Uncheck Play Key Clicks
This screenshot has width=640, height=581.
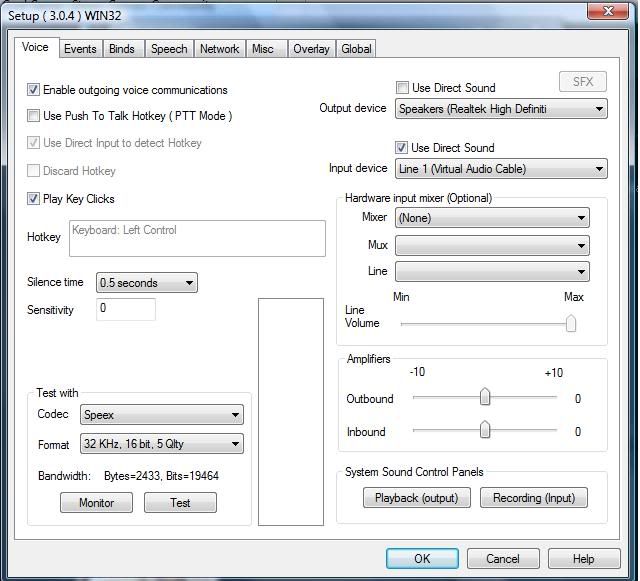pyautogui.click(x=34, y=199)
